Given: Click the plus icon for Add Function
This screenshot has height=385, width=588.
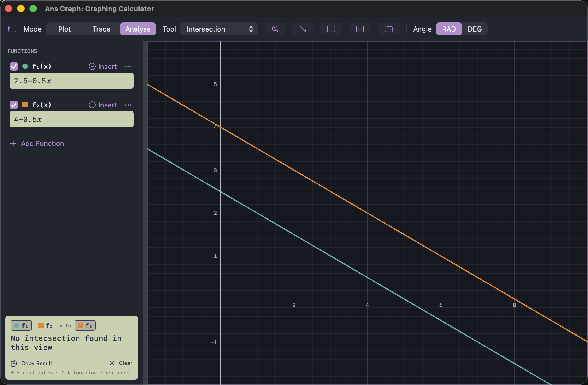Looking at the screenshot, I should [13, 144].
